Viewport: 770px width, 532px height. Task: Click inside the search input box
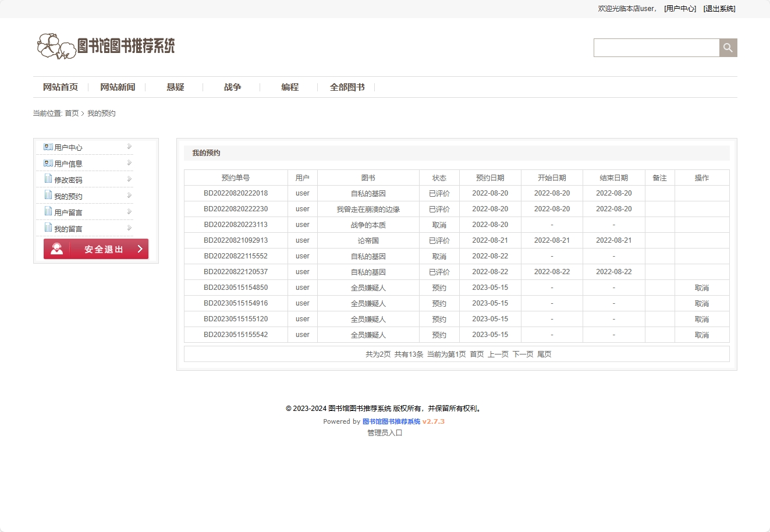click(657, 47)
